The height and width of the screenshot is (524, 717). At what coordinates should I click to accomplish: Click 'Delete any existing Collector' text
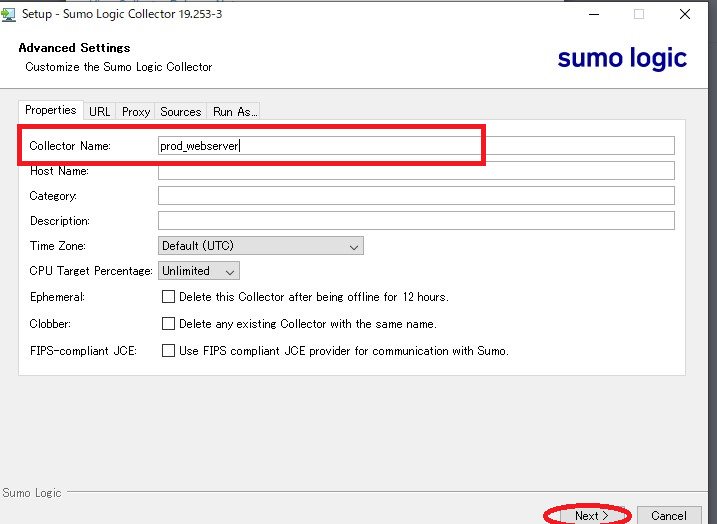pos(308,324)
